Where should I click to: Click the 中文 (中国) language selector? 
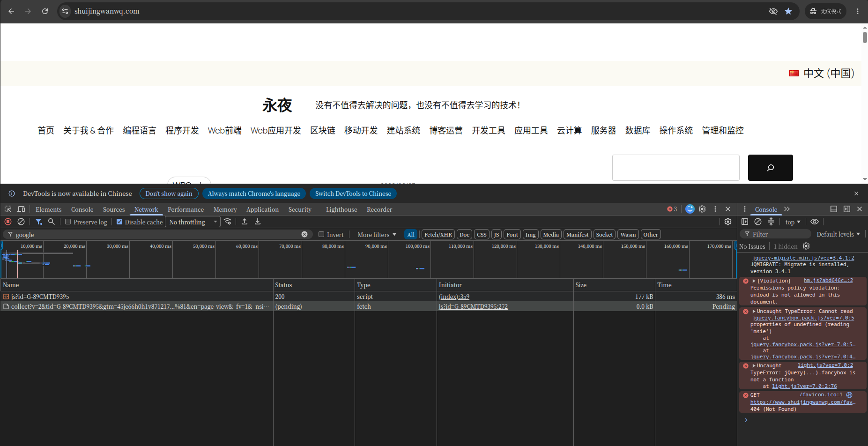(x=822, y=73)
